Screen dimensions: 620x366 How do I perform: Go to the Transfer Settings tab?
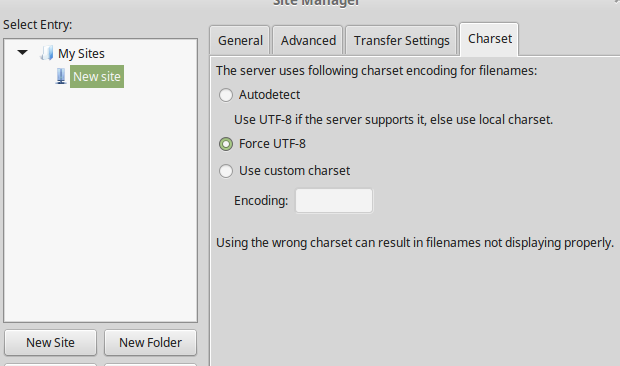(401, 40)
